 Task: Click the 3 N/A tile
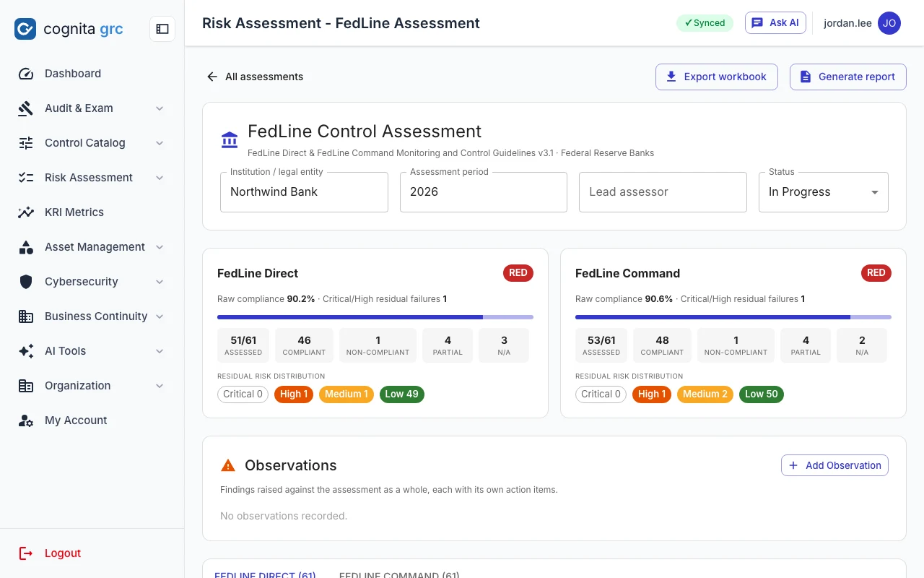tap(504, 345)
